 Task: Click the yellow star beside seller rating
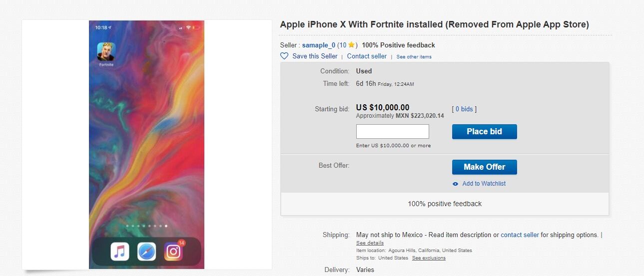351,45
